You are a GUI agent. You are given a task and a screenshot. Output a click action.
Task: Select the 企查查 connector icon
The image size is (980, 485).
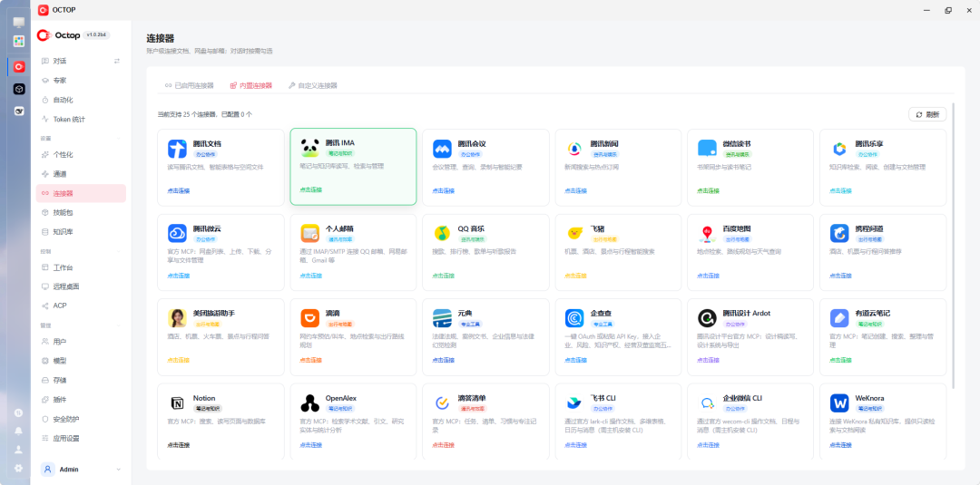tap(575, 318)
